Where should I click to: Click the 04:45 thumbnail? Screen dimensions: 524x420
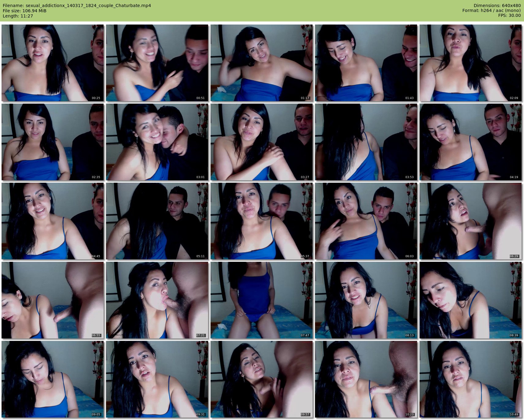click(52, 221)
